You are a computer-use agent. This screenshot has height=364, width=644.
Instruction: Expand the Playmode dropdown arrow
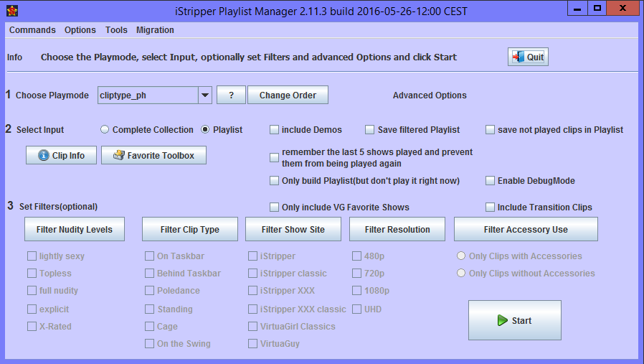point(204,95)
